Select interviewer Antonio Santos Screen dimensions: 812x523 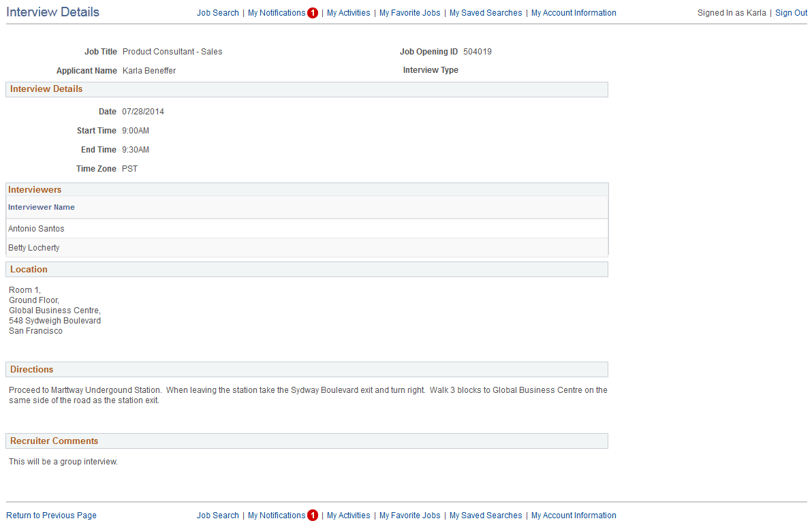[36, 228]
